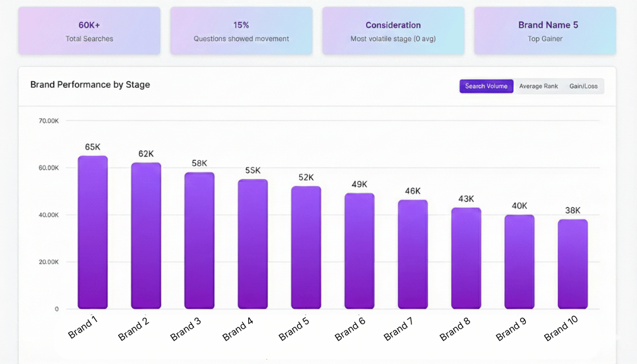Click the Brand 9 bar at 40K
637x364 pixels.
pos(519,262)
